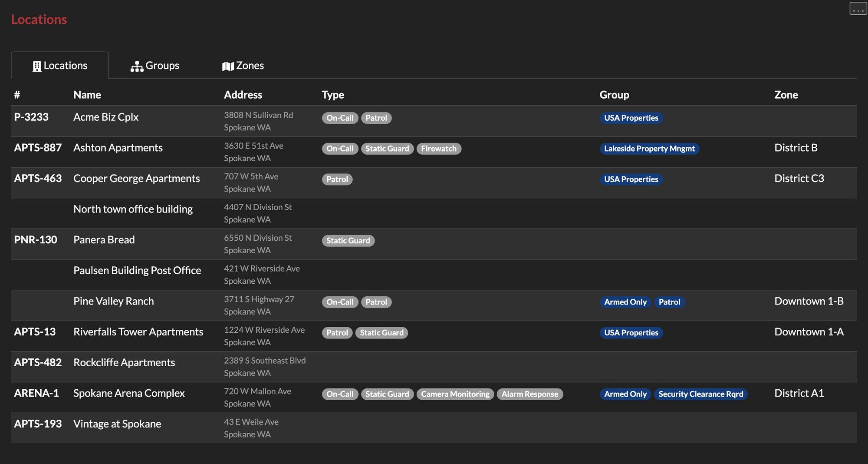The image size is (868, 464).
Task: Sort the table by the Name column
Action: click(x=87, y=94)
